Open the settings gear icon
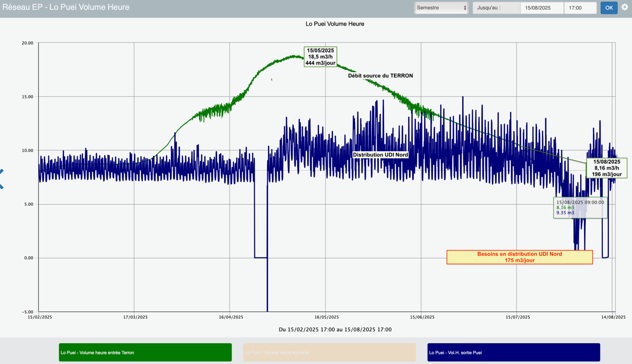Viewport: 632px width, 364px height. tap(625, 7)
